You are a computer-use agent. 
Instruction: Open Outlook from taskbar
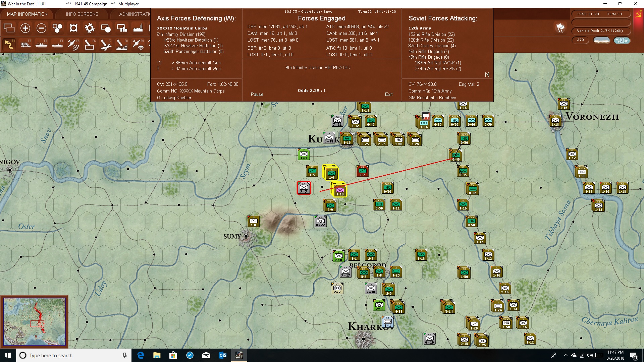point(222,355)
